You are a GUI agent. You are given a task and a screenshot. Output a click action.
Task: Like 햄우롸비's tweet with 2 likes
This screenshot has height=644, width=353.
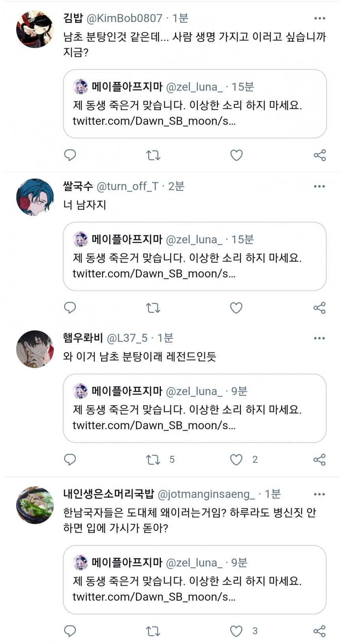pos(236,459)
